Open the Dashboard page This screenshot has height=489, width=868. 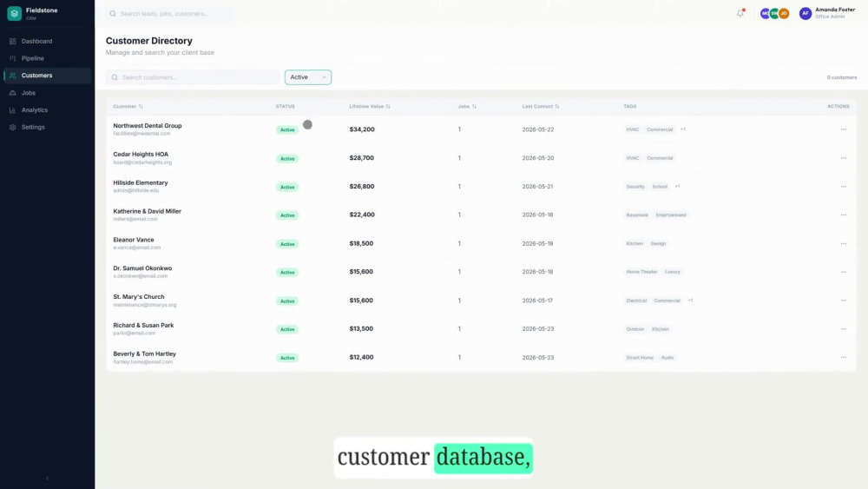tap(47, 41)
